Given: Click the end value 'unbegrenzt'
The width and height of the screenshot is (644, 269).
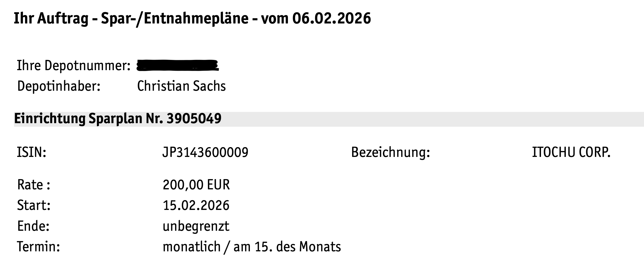Looking at the screenshot, I should (x=196, y=226).
